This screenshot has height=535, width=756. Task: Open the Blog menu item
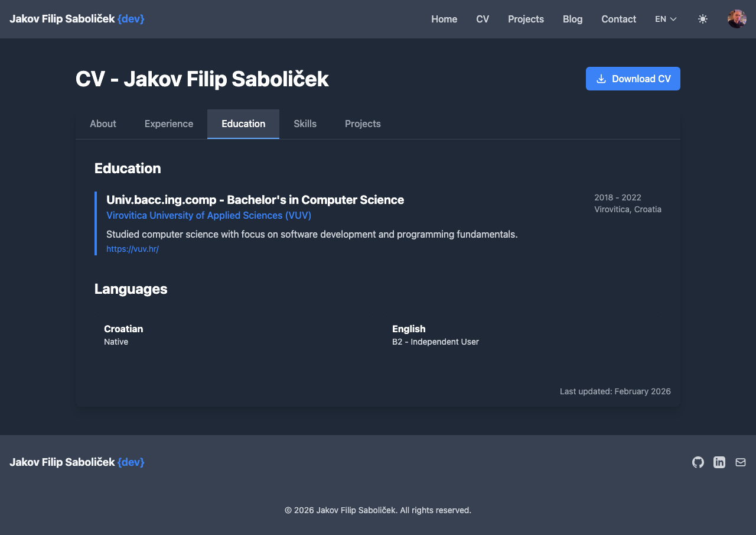click(572, 19)
